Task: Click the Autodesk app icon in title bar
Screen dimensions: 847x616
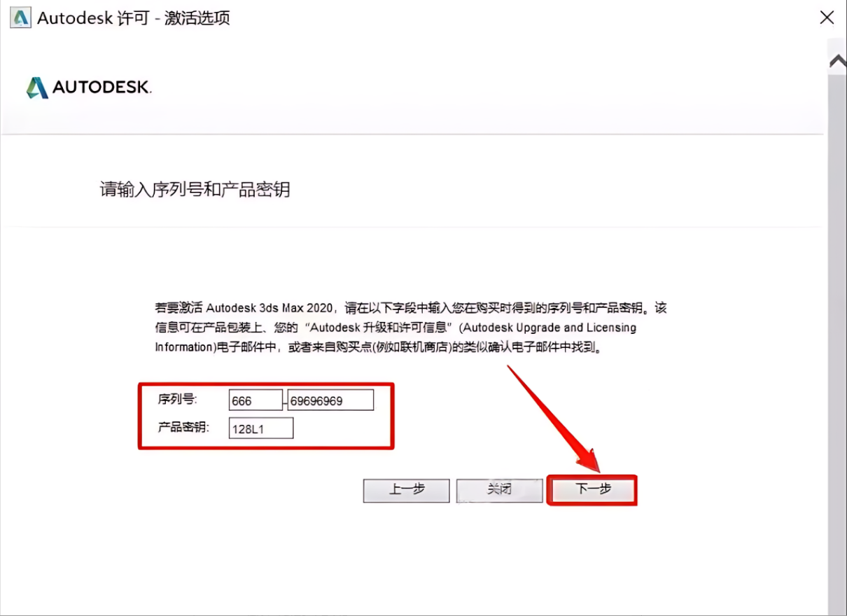Action: click(x=20, y=17)
